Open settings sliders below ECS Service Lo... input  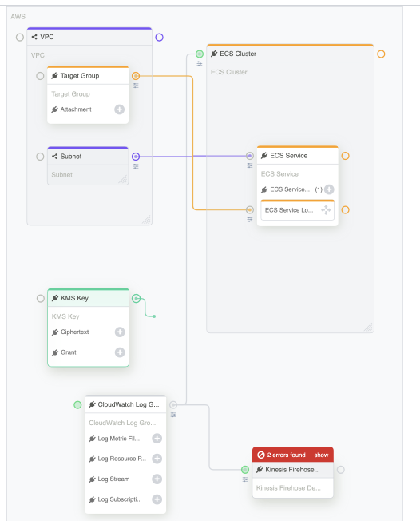pos(250,219)
